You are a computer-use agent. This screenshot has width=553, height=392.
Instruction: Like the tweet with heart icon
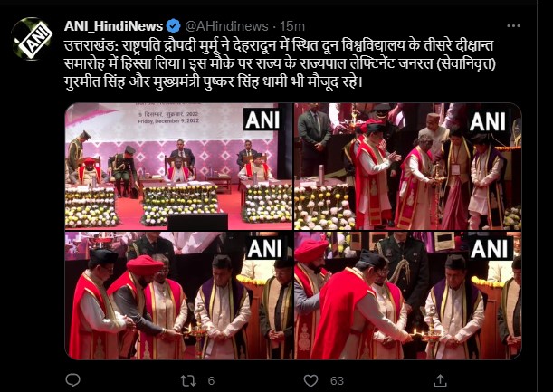(x=310, y=381)
